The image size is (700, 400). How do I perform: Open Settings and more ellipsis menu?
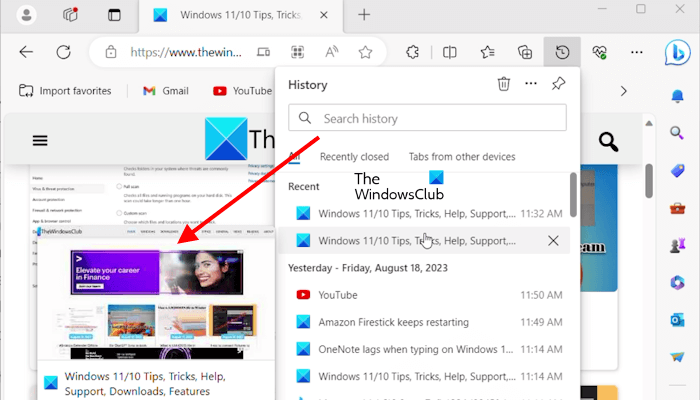click(x=637, y=52)
